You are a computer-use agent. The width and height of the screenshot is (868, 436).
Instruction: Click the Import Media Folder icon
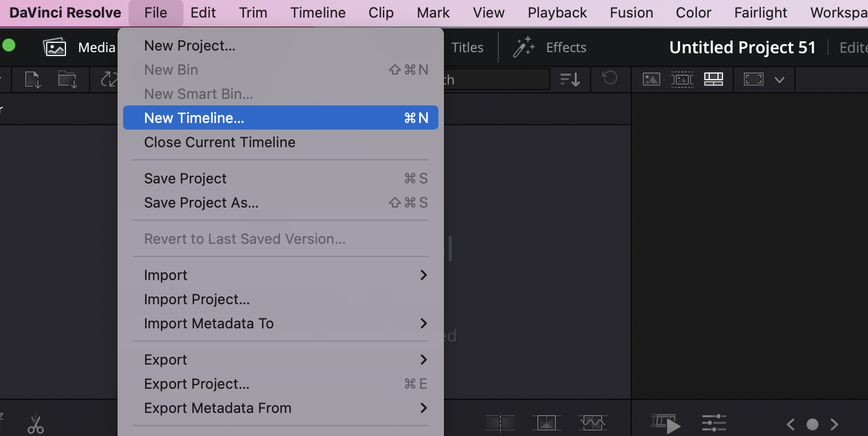click(68, 80)
